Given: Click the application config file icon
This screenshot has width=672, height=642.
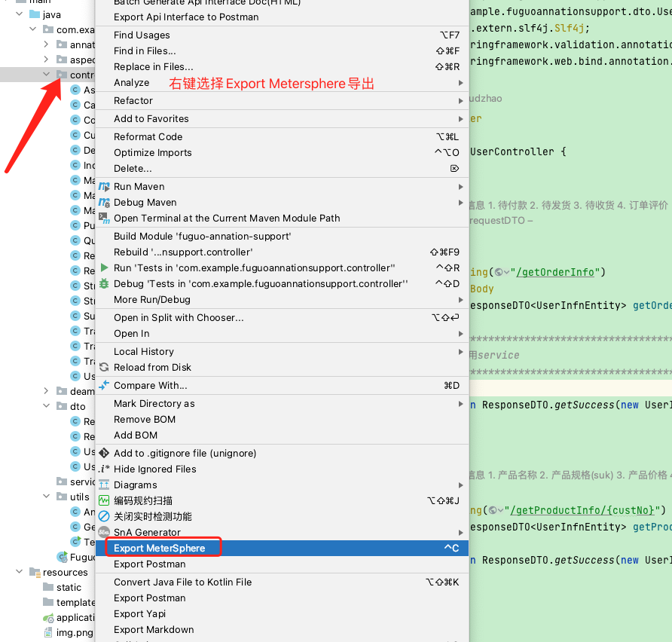Looking at the screenshot, I should [48, 618].
